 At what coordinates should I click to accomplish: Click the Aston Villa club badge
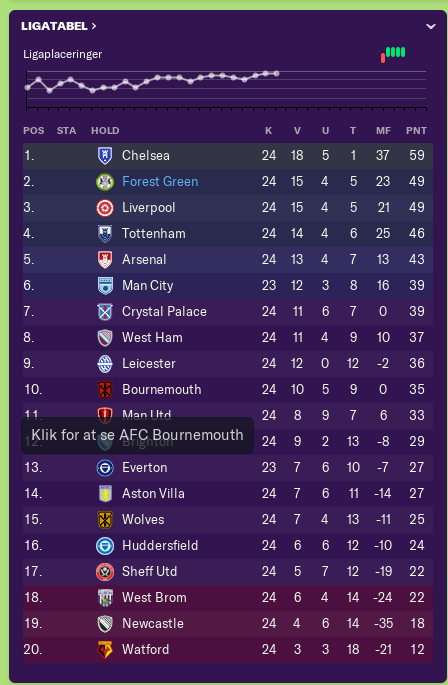coord(105,494)
